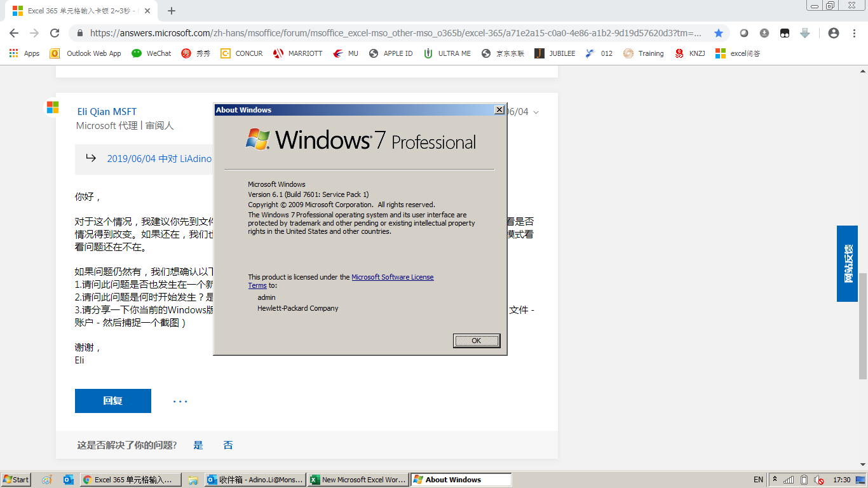Viewport: 868px width, 488px height.
Task: Open a new Chrome tab
Action: 171,11
